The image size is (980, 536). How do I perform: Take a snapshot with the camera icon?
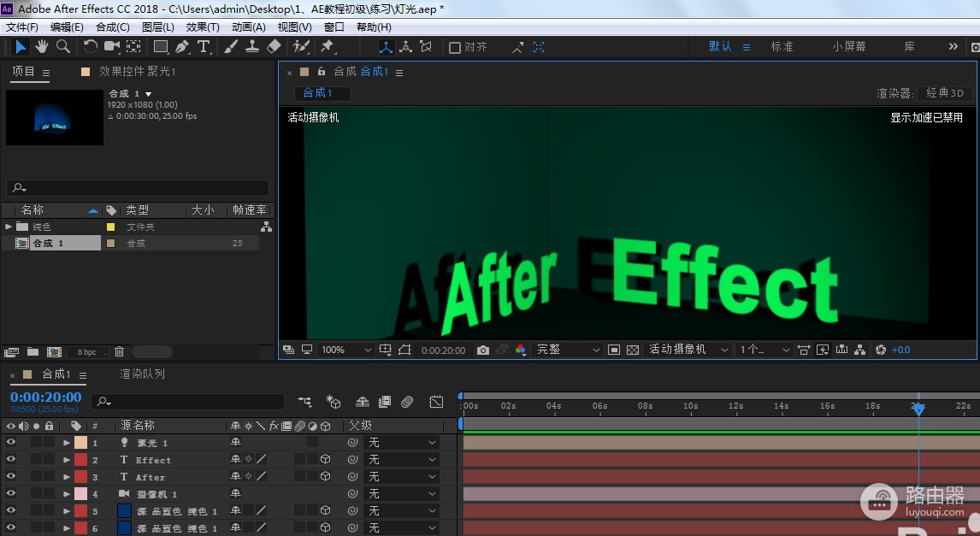coord(482,350)
